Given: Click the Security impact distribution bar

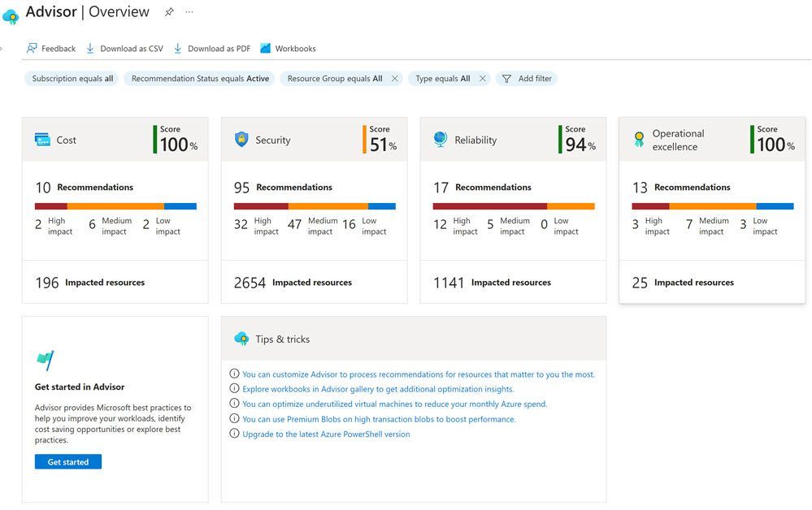Looking at the screenshot, I should 315,206.
